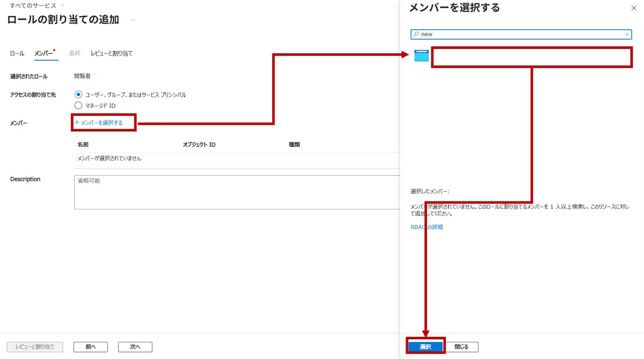This screenshot has width=644, height=359.
Task: Click the search magnifier icon in member panel
Action: pos(416,34)
